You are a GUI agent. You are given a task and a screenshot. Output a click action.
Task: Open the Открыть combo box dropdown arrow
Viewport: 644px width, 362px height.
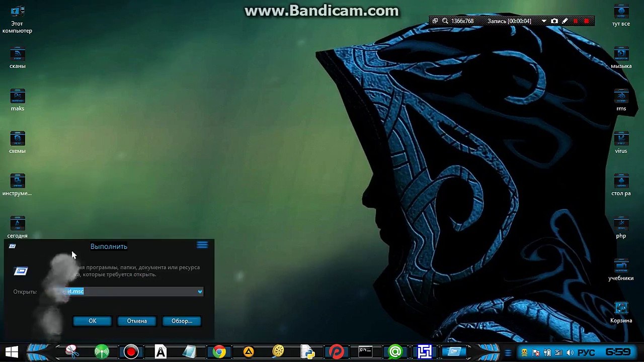(200, 292)
